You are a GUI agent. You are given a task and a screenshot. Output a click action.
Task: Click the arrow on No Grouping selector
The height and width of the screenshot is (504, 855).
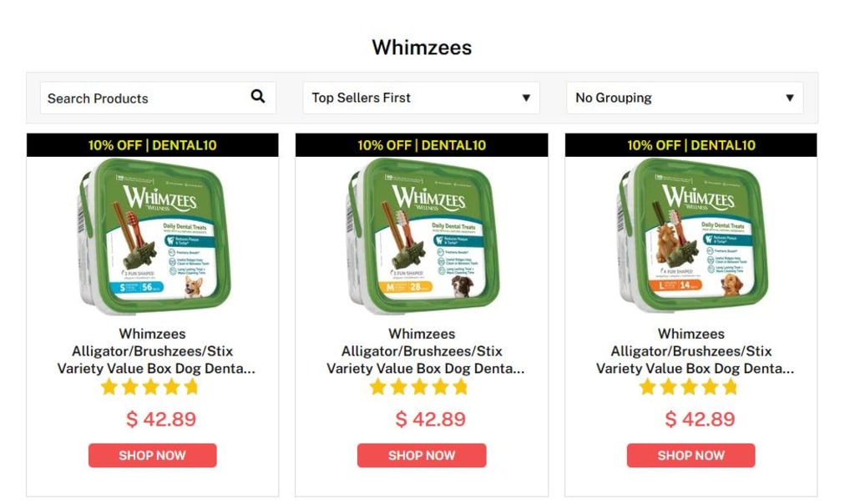tap(789, 98)
